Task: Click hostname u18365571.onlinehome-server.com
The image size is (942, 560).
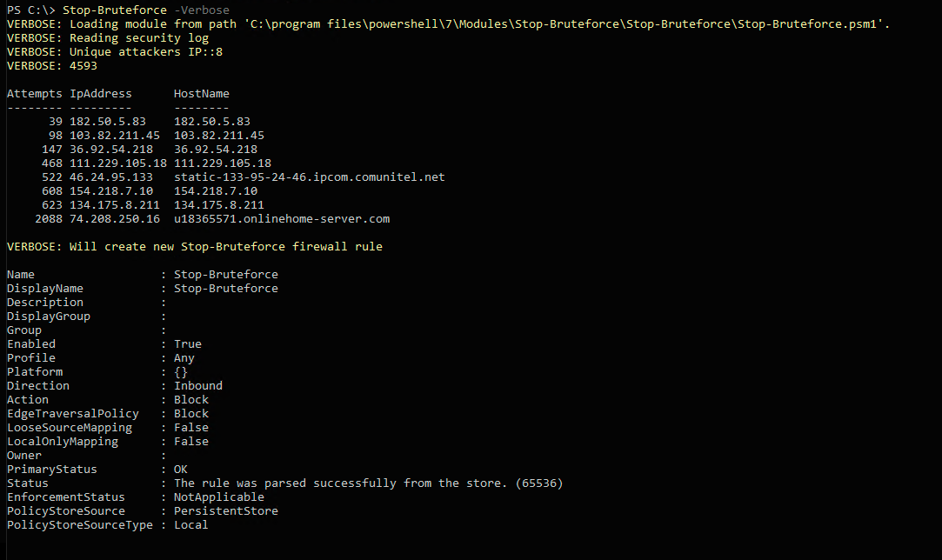Action: 282,218
